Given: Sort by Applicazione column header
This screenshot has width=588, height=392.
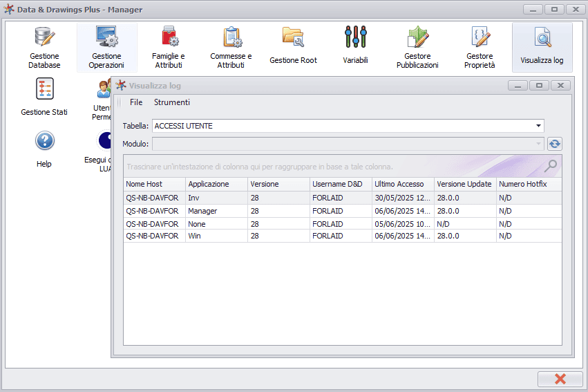Looking at the screenshot, I should [217, 184].
